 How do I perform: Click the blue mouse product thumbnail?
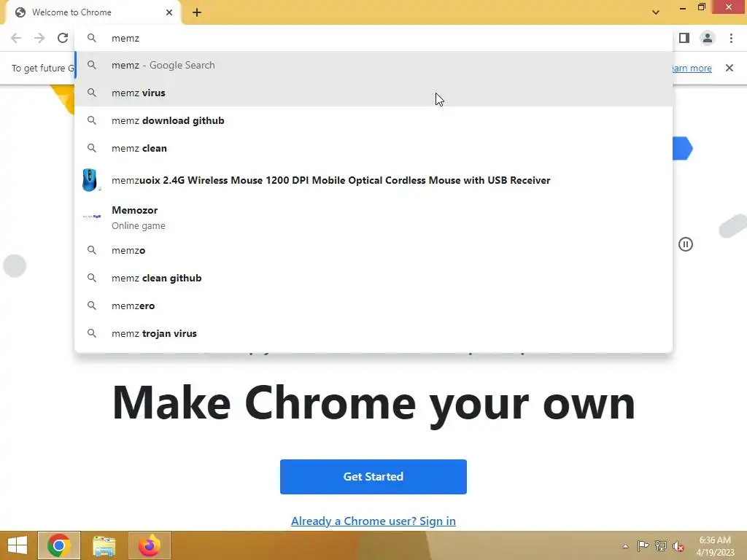tap(90, 180)
